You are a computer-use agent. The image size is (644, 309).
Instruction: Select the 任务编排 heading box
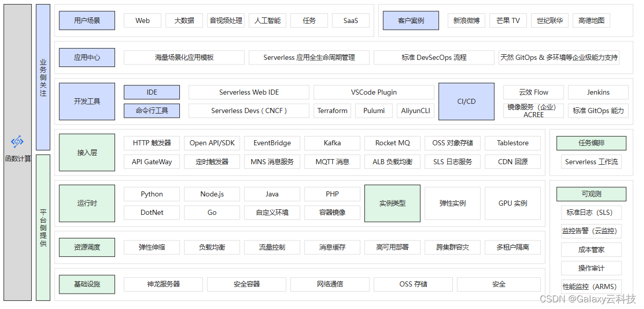point(591,143)
